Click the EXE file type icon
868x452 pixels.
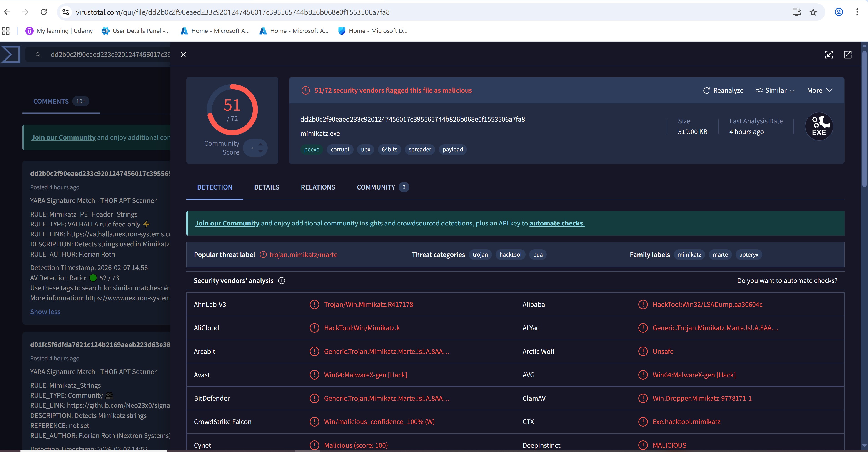(819, 126)
